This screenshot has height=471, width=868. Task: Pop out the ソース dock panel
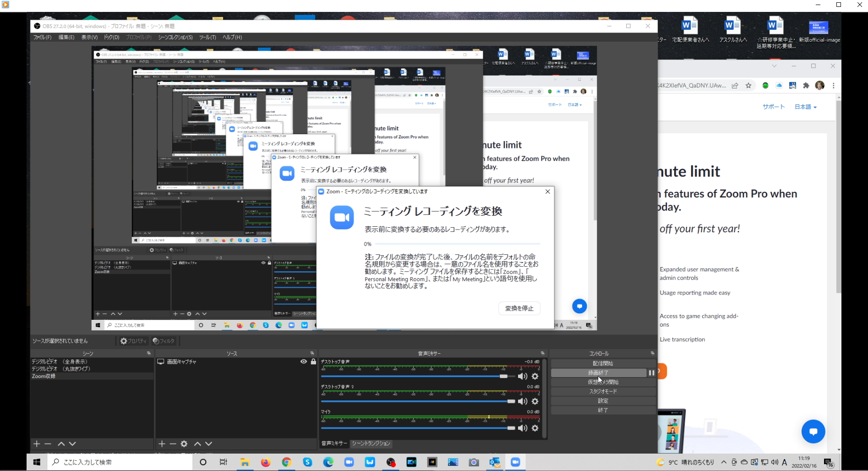click(x=312, y=353)
